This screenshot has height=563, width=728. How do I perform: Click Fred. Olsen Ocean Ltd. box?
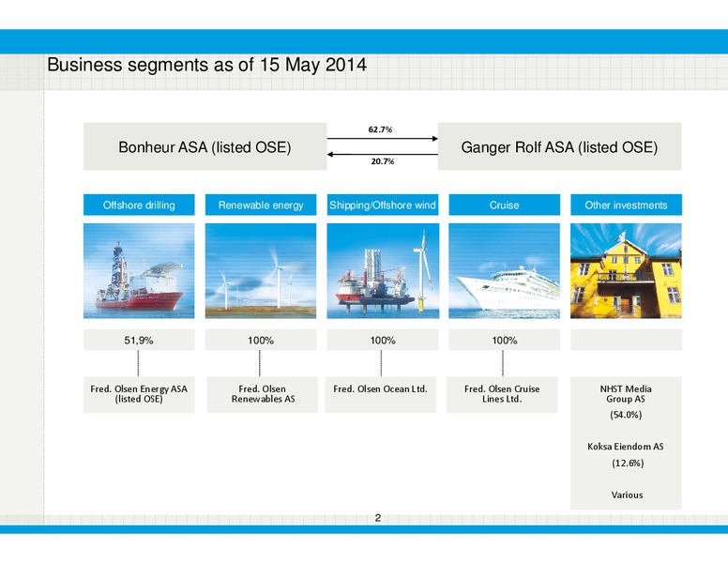(x=380, y=394)
